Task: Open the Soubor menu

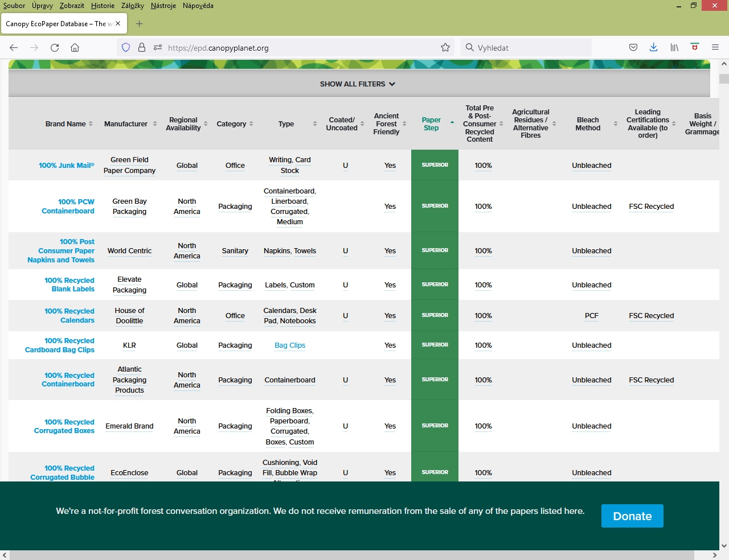Action: [14, 6]
